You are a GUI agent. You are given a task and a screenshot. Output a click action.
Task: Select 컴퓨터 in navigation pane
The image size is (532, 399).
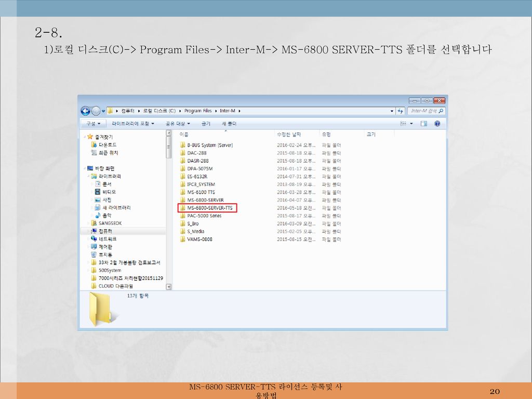[105, 231]
